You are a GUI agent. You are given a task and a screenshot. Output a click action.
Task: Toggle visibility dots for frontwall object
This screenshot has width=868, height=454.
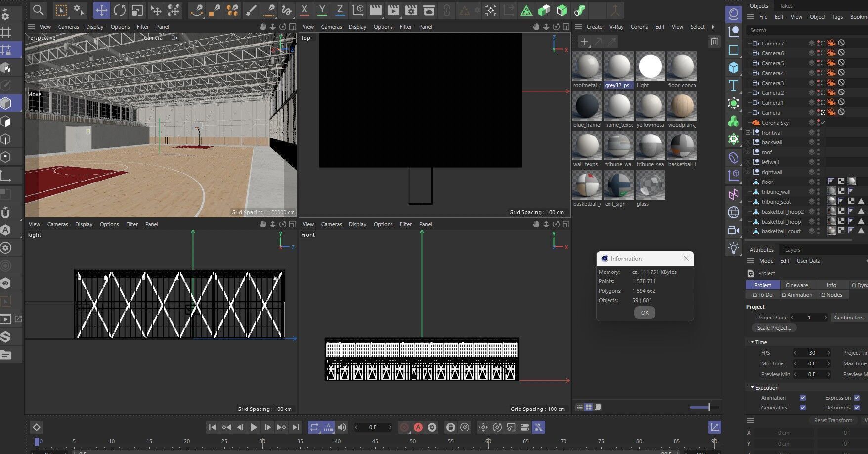818,133
